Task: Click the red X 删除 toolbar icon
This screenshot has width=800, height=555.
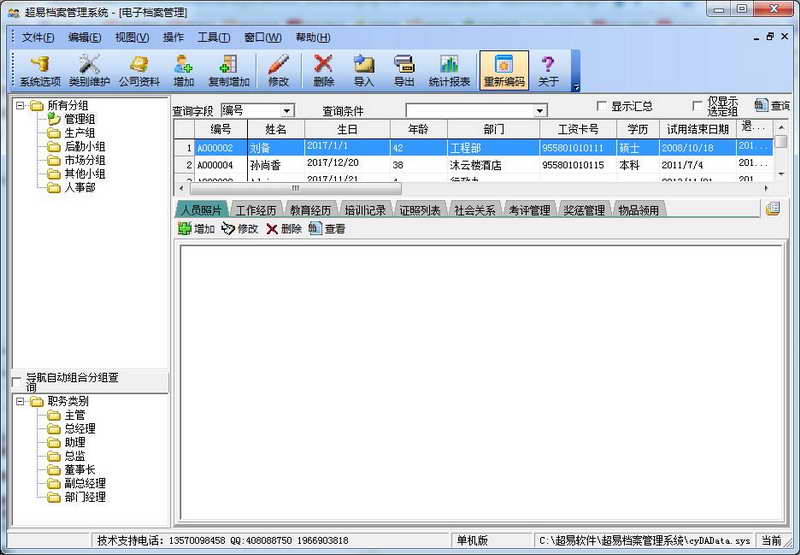Action: coord(323,70)
